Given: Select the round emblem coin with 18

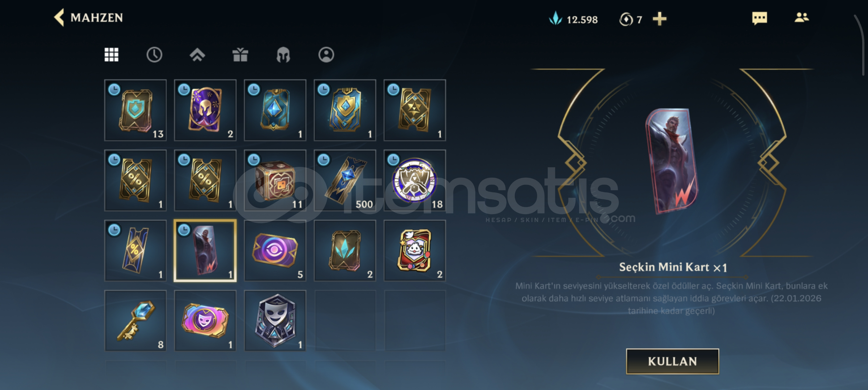Looking at the screenshot, I should tap(415, 180).
